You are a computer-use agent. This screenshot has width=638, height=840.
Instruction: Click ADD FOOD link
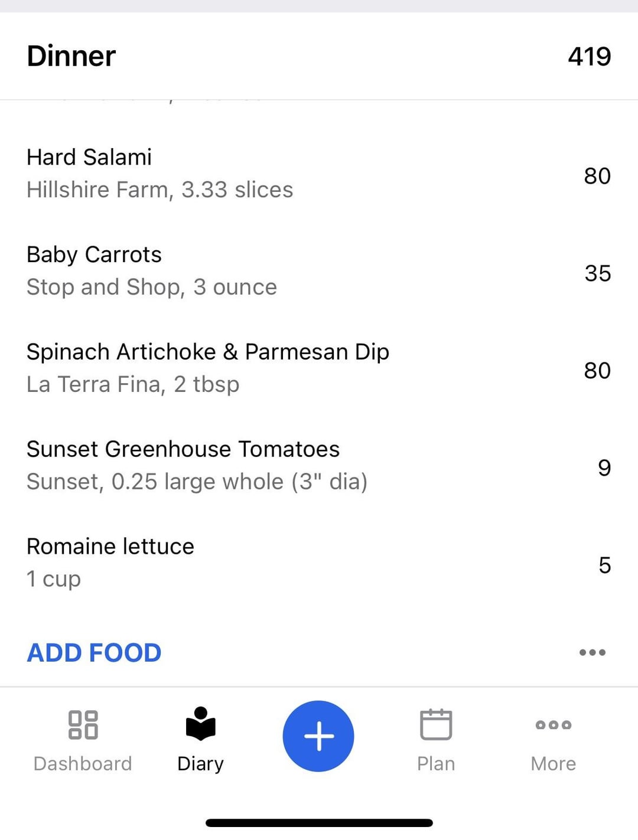(x=94, y=652)
